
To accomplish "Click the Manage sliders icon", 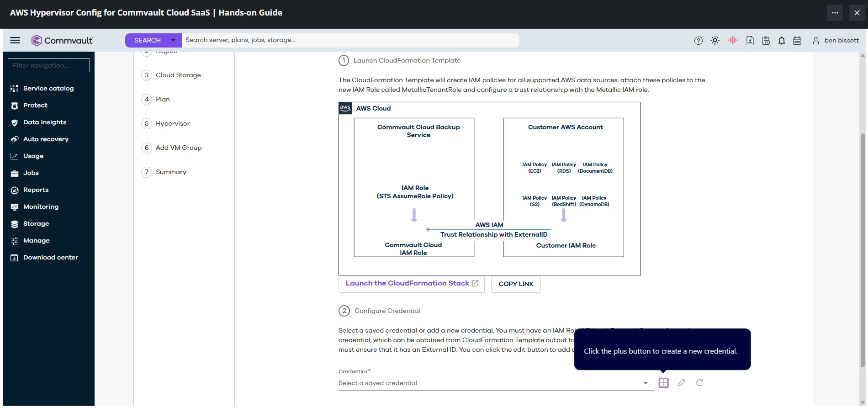I will click(14, 241).
